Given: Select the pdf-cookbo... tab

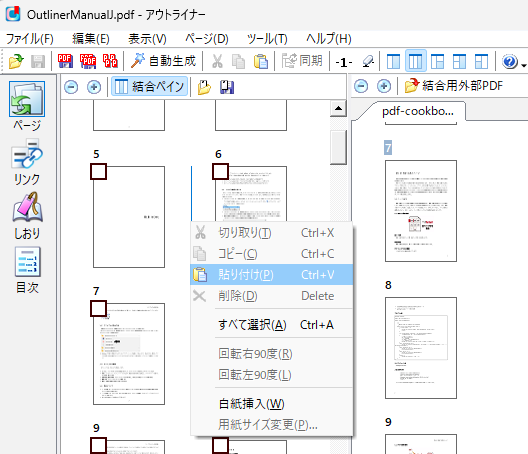Looking at the screenshot, I should [418, 111].
